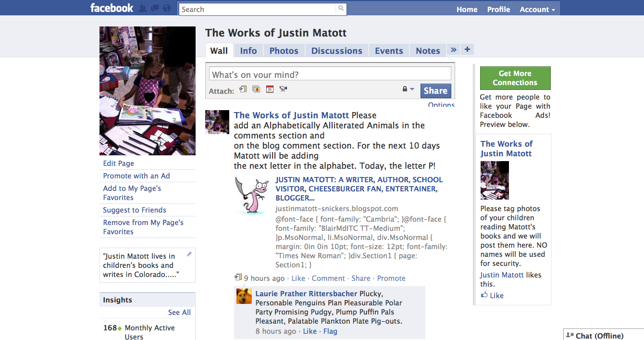The width and height of the screenshot is (644, 340).
Task: Click Get More Connections button
Action: point(515,78)
